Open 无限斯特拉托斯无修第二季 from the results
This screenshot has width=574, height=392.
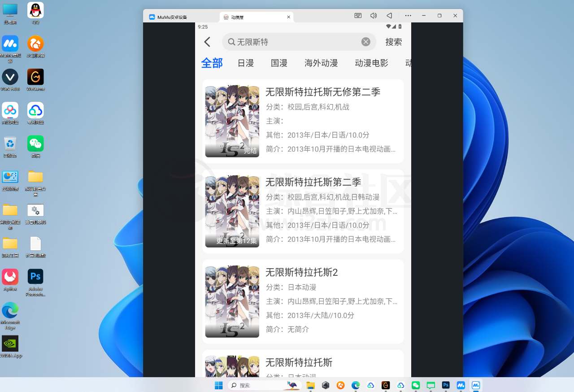coord(323,92)
